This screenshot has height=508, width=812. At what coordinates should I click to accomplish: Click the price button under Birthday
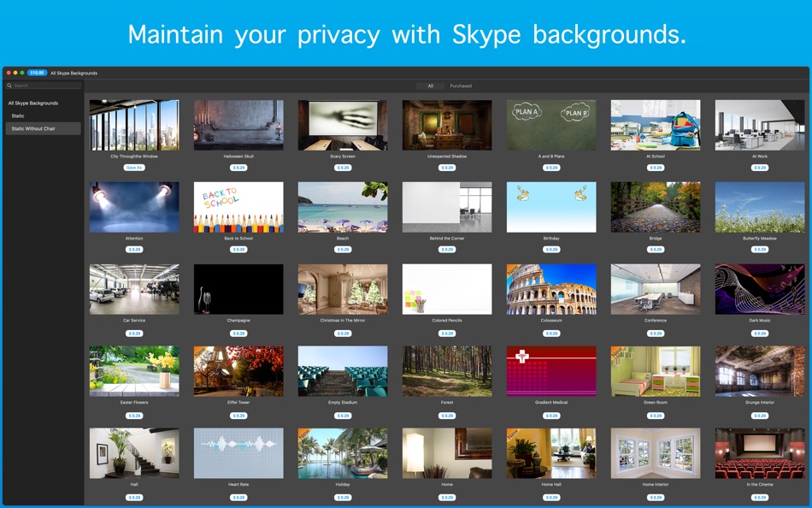click(551, 250)
